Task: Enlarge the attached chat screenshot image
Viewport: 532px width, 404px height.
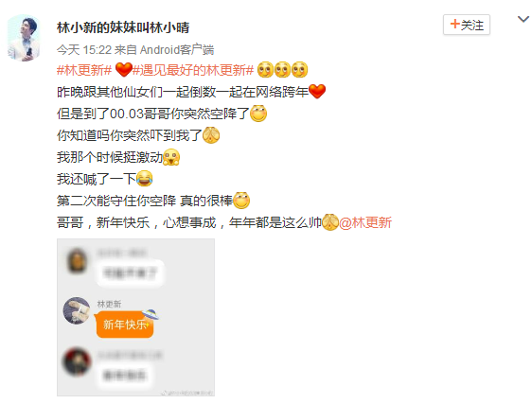Action: click(135, 317)
